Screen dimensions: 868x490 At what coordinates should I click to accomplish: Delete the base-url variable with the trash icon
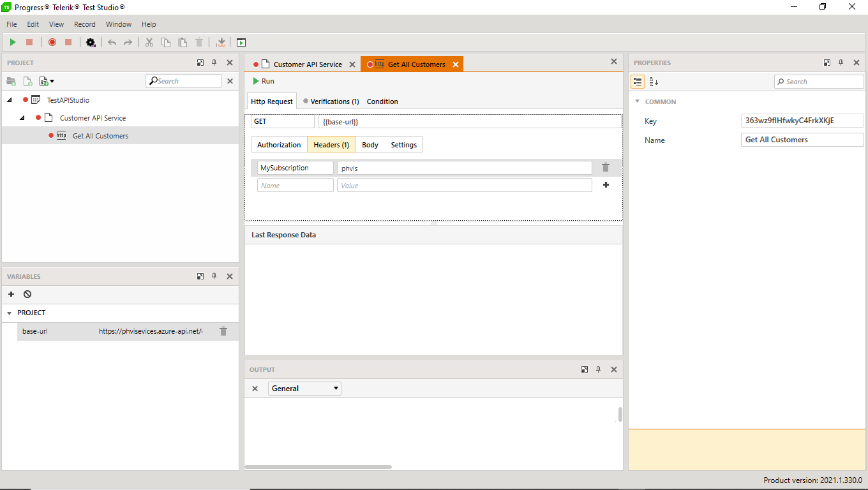(223, 331)
